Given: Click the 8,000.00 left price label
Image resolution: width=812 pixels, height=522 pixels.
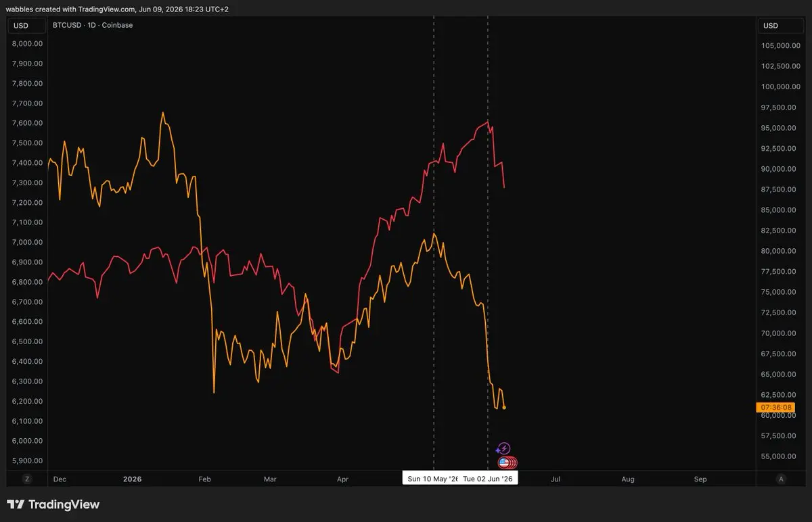Looking at the screenshot, I should click(28, 44).
